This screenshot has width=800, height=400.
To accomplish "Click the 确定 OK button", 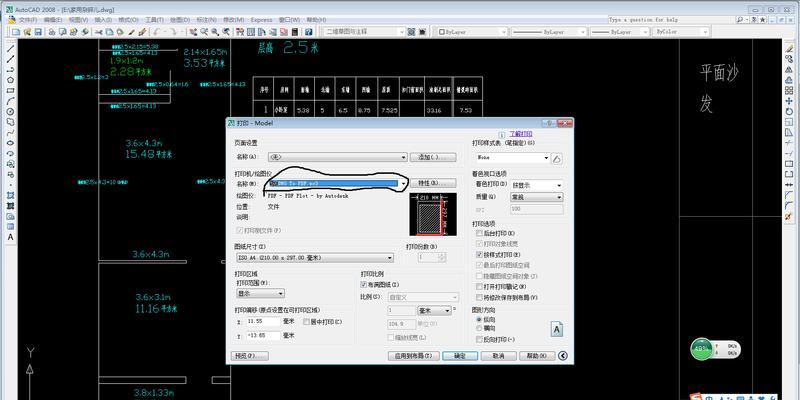I will pos(460,356).
